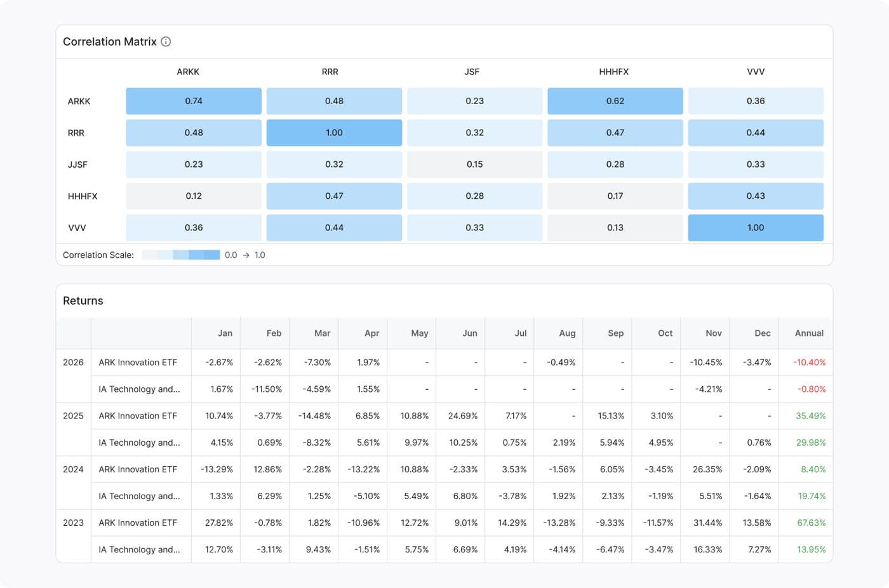Select the HHHFX column header in matrix
This screenshot has height=588, width=889.
(614, 72)
